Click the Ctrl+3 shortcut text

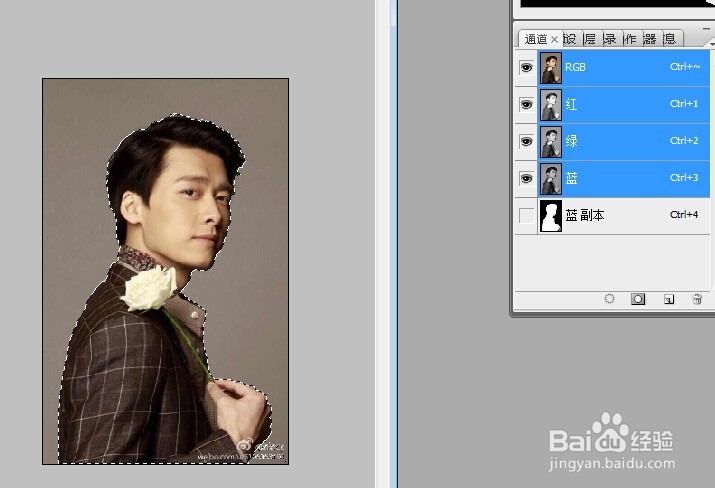[684, 178]
